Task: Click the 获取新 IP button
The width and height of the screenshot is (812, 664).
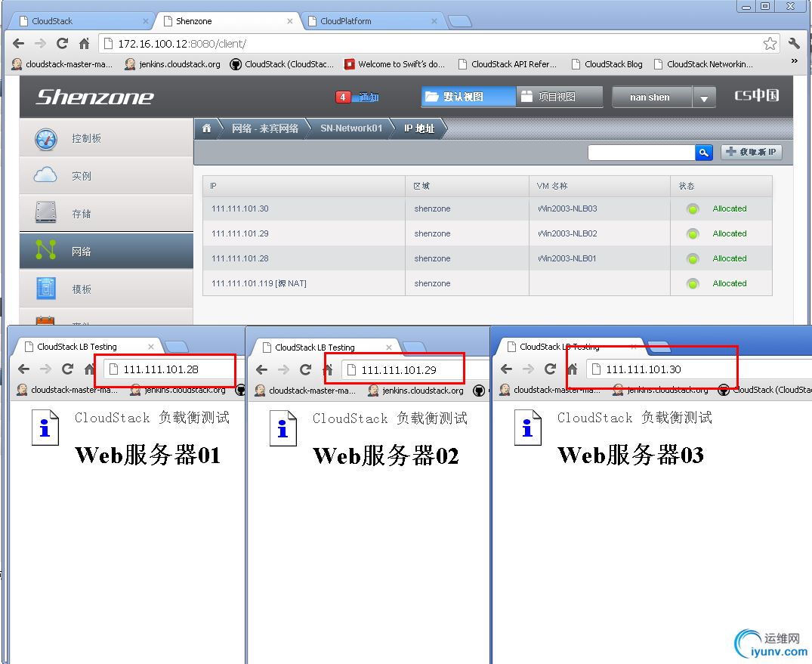Action: click(752, 152)
